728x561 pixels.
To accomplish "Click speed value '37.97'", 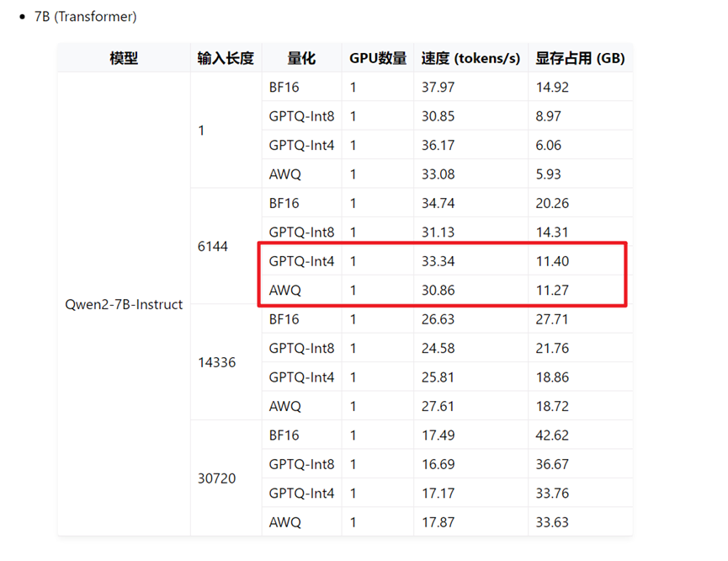I will pos(438,87).
